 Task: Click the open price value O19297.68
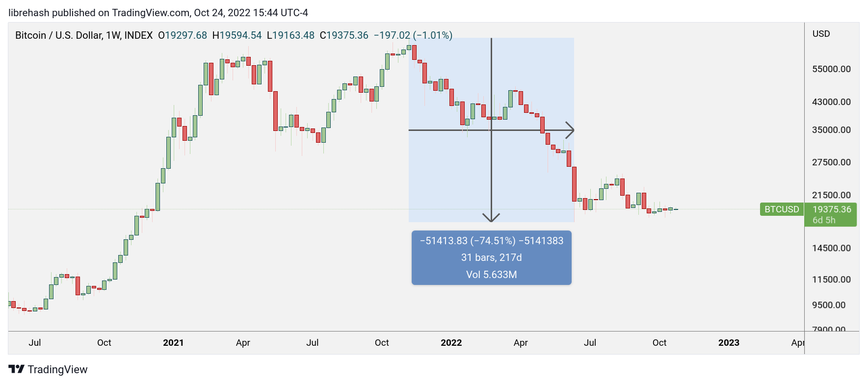coord(183,35)
